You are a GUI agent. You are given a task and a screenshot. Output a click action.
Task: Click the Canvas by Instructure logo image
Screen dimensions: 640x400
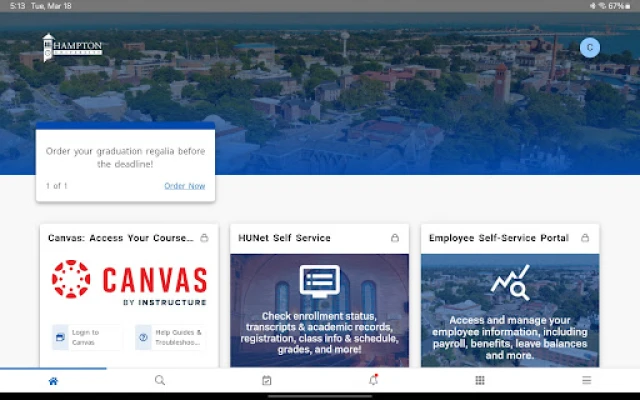[x=129, y=284]
